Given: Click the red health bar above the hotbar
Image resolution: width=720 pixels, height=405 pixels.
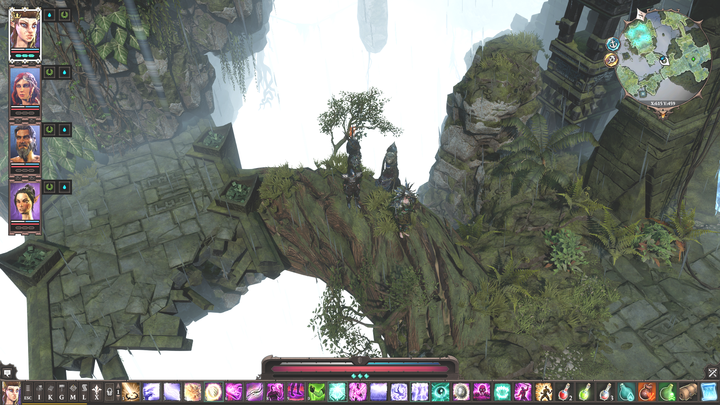Looking at the screenshot, I should coord(359,367).
